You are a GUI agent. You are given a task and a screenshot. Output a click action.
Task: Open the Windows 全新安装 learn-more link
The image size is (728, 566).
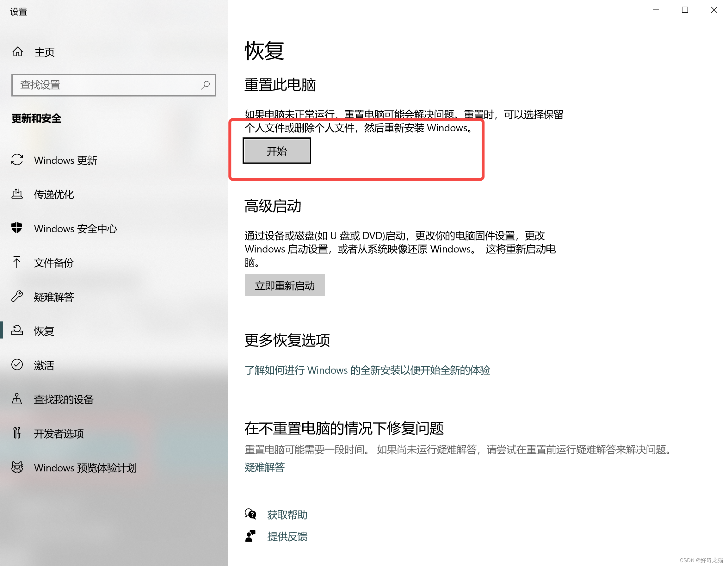pos(367,370)
